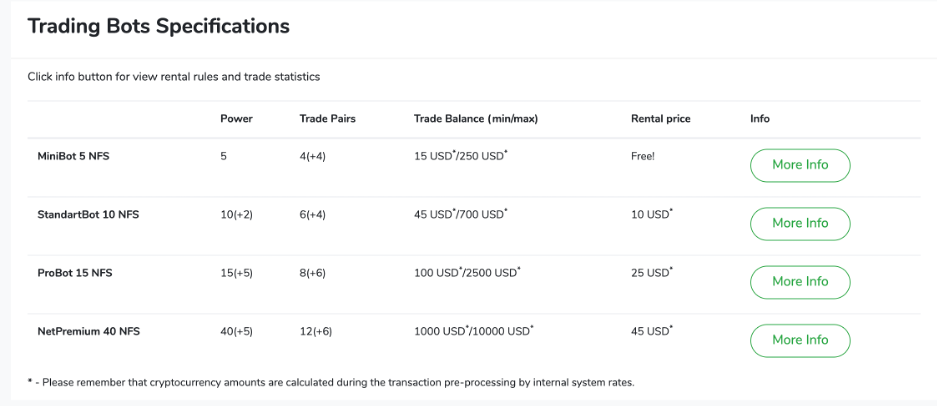937x406 pixels.
Task: Click the 1000 USD/10000 USD trade balance
Action: point(473,331)
